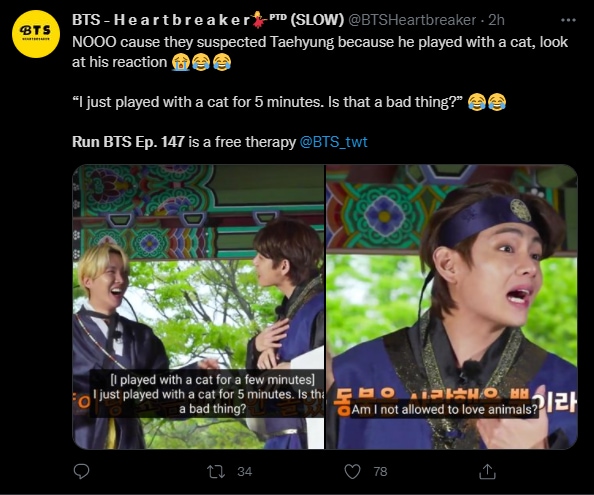Screen dimensions: 594x495
Task: Click the laughing emojis after 'bad thing?'
Action: tap(487, 102)
